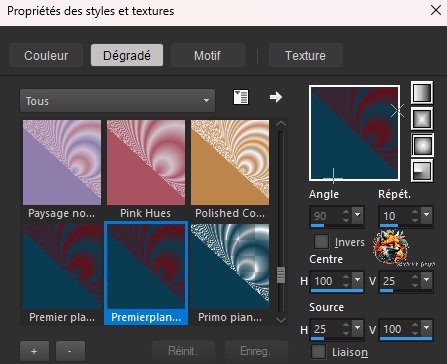Screen dimensions: 447x364
Task: Click the blue slider bar under Centre H
Action: pyautogui.click(x=337, y=290)
